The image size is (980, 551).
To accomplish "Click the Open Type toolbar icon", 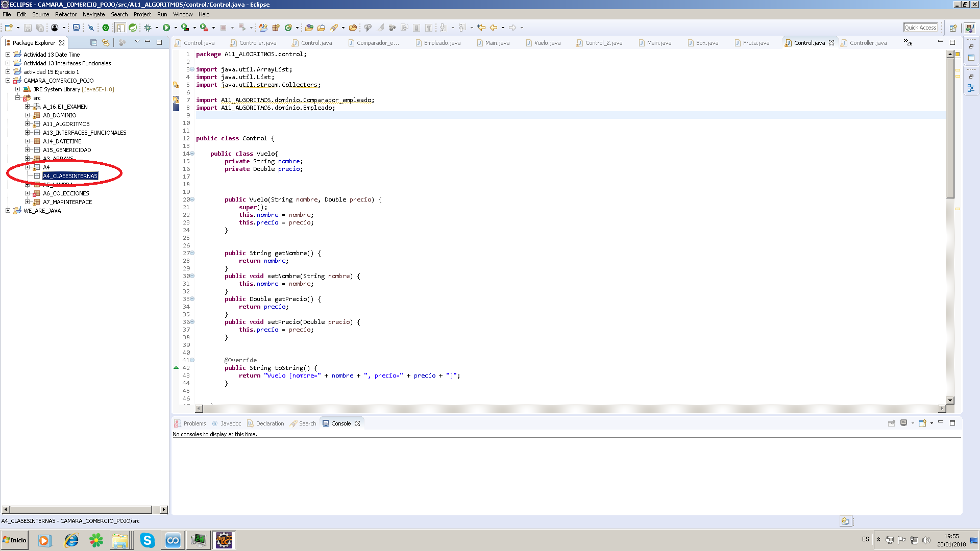I will 309,28.
